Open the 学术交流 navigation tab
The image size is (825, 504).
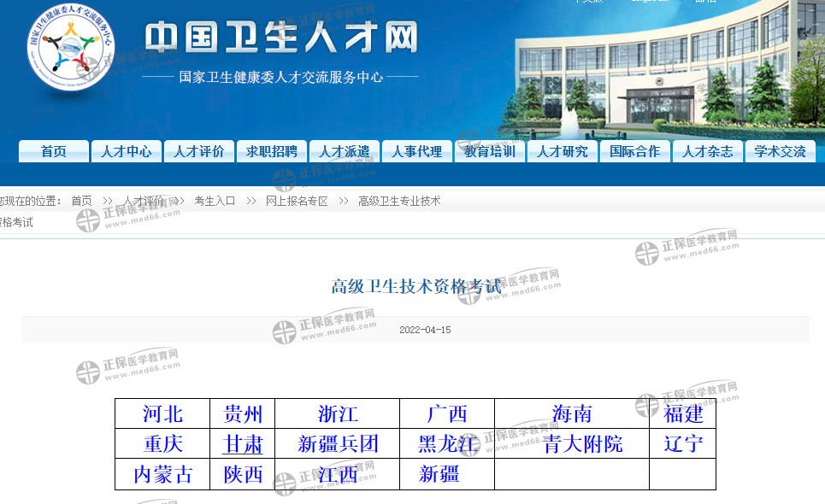[780, 151]
